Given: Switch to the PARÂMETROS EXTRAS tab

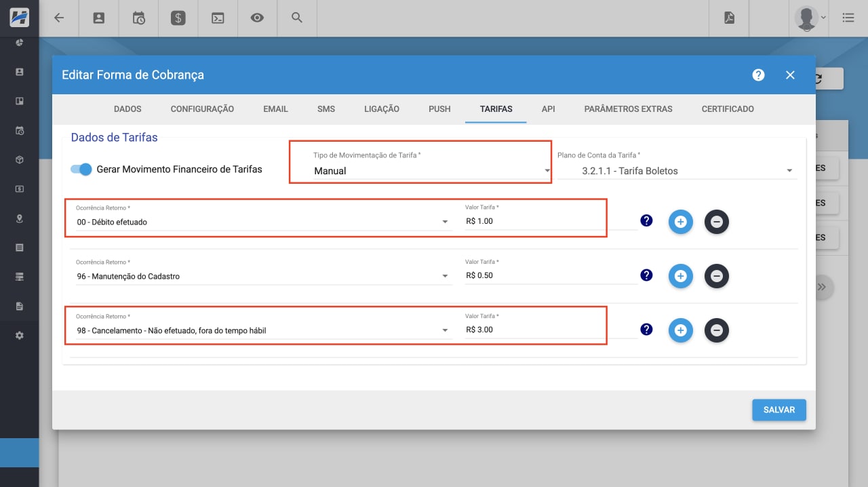Looking at the screenshot, I should point(628,109).
